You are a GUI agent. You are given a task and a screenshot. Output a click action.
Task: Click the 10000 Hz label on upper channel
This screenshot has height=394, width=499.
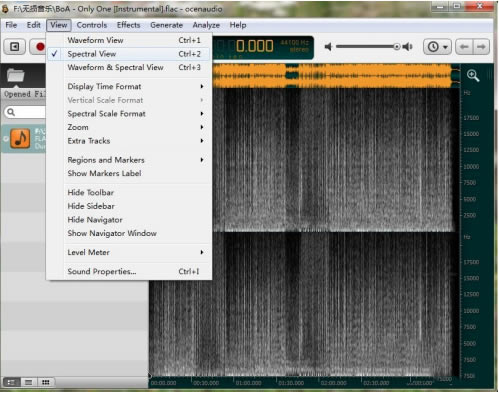point(471,166)
